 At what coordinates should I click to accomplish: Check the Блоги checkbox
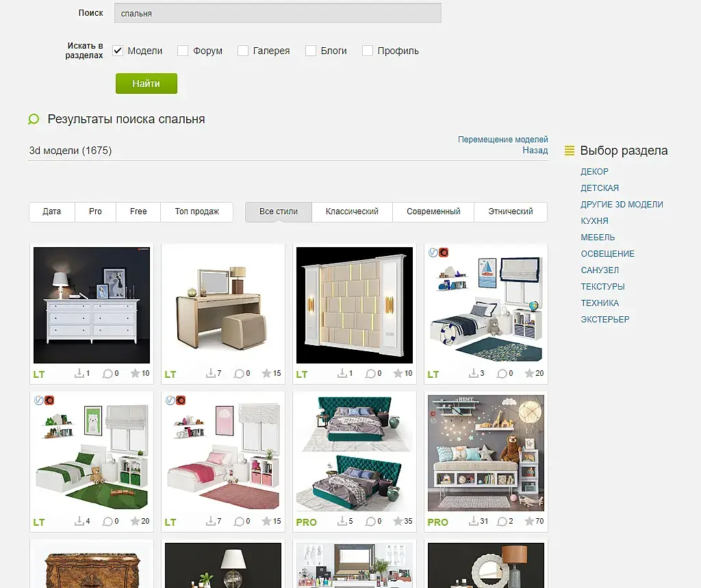pos(311,51)
